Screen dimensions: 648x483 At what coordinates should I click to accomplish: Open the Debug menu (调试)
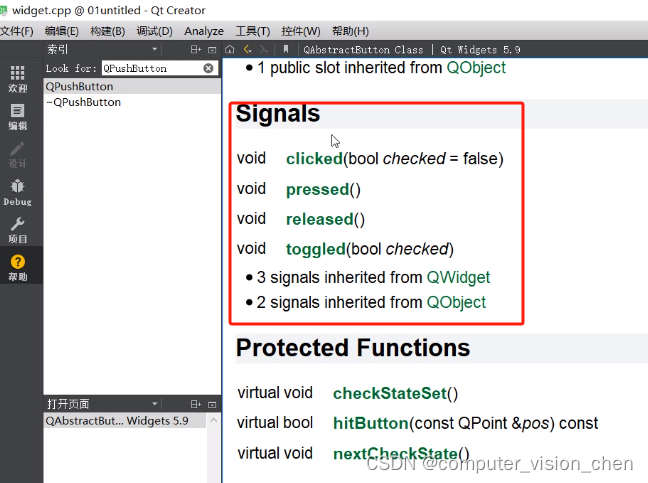(x=154, y=31)
